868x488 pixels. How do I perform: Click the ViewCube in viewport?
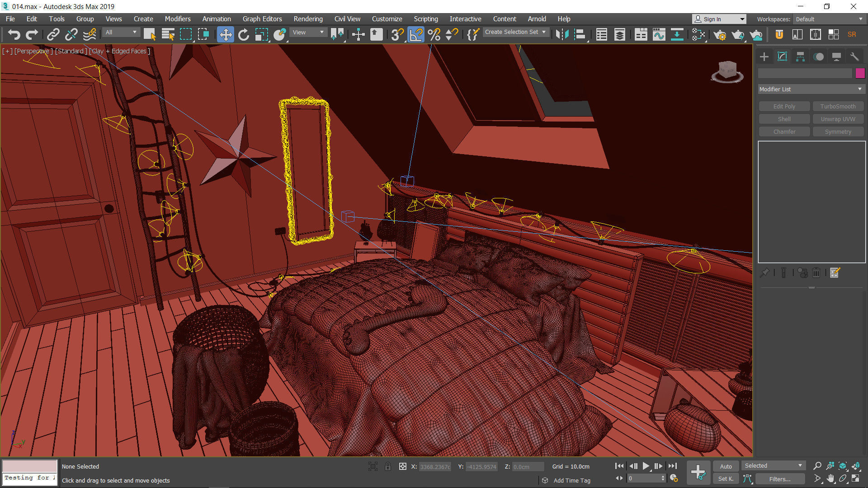727,71
